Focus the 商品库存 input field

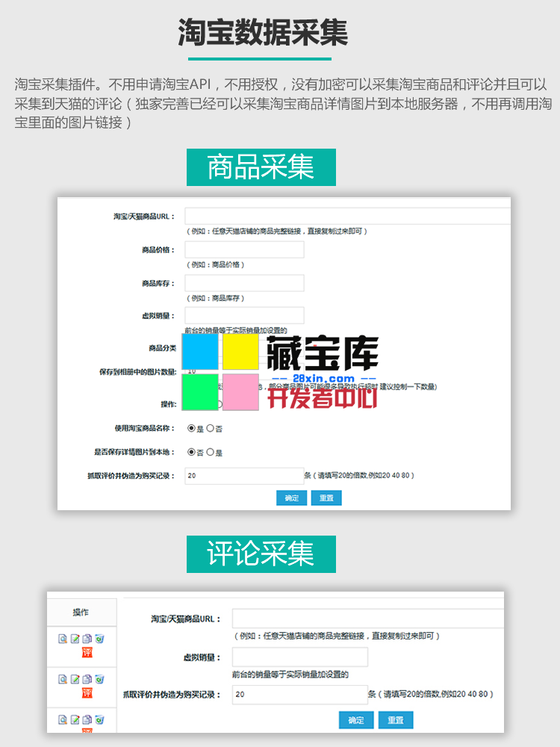point(244,283)
